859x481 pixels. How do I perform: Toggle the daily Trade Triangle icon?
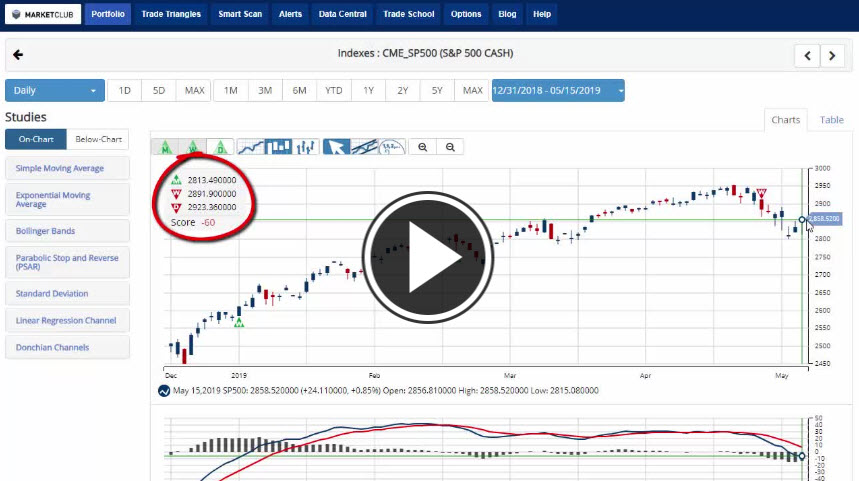[222, 147]
